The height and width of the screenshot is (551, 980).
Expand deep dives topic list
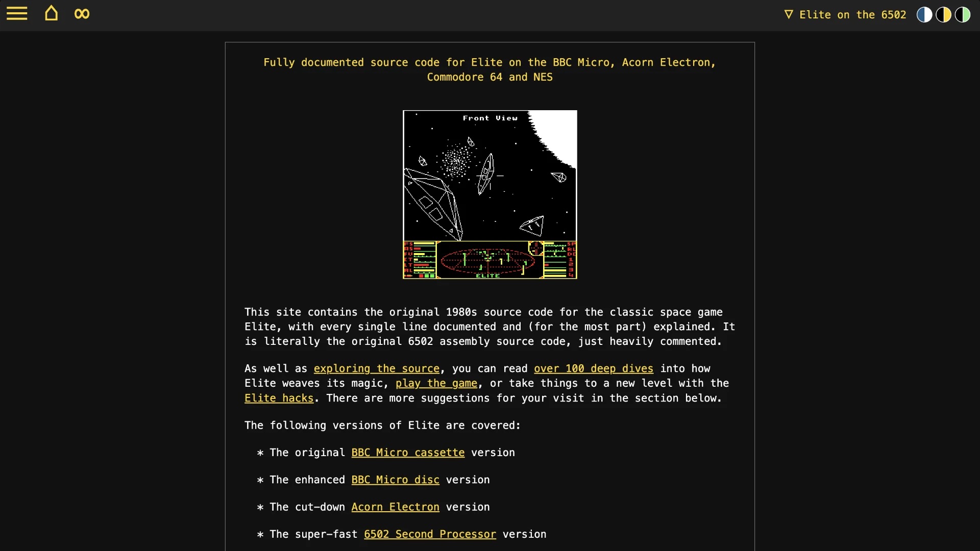coord(593,368)
